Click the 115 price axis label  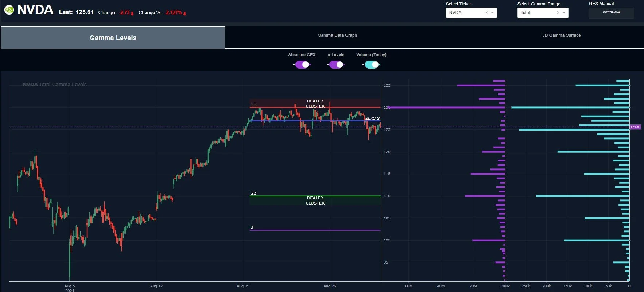(x=387, y=174)
